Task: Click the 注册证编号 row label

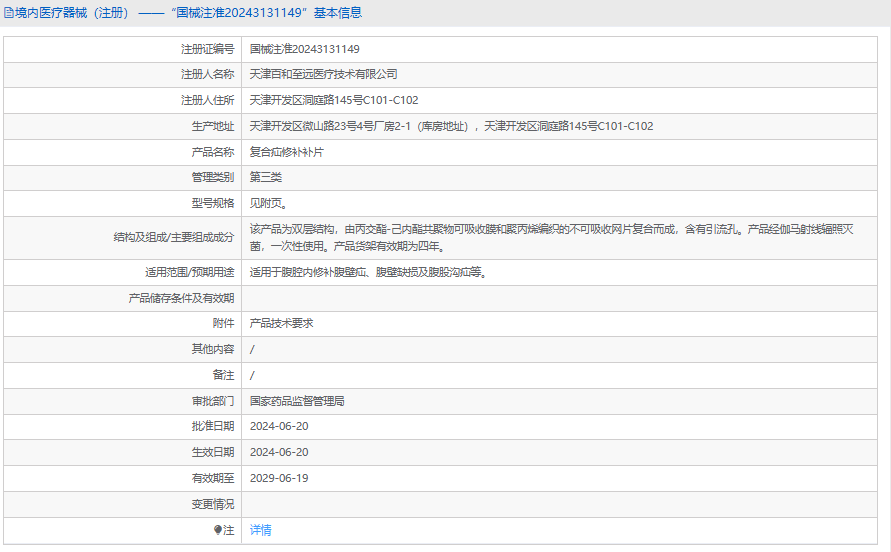Action: pyautogui.click(x=207, y=49)
